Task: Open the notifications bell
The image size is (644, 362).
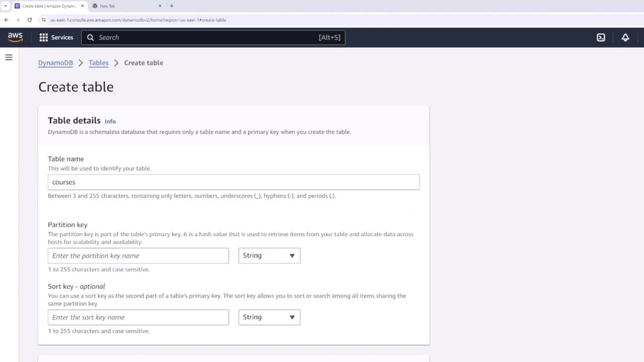Action: tap(625, 37)
